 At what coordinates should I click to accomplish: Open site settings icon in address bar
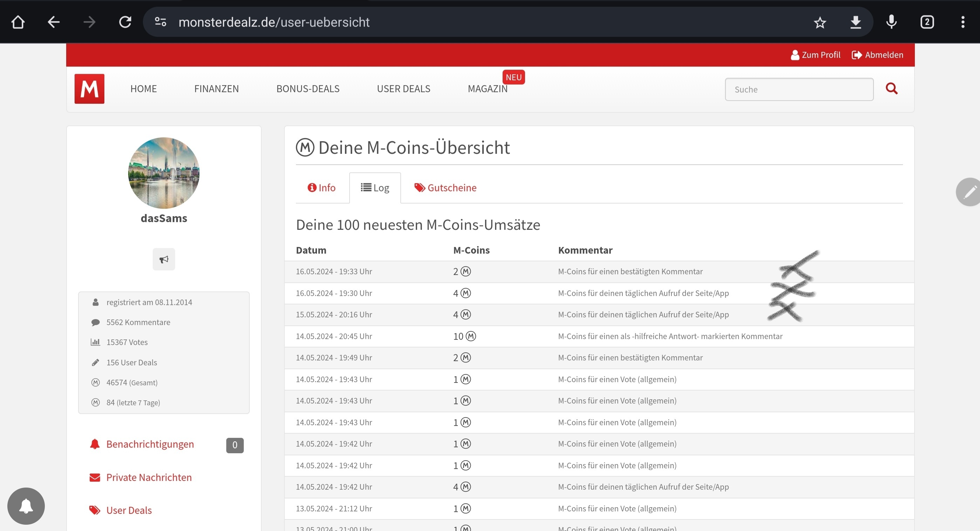160,22
